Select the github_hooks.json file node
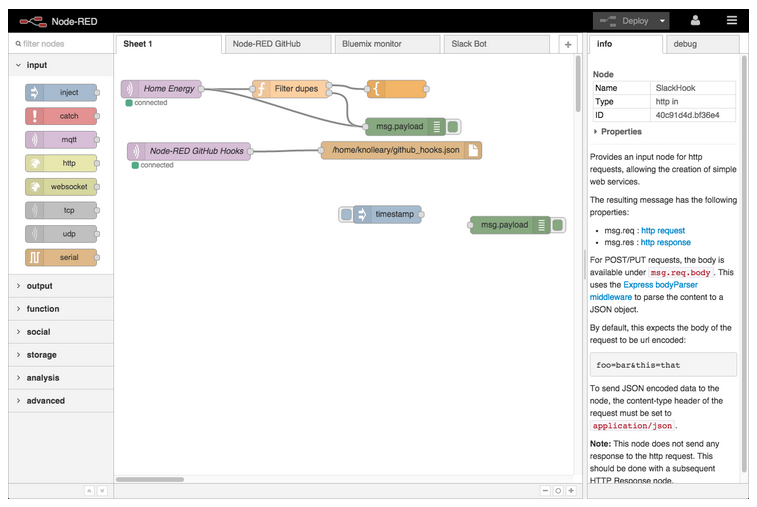Screen dimensions: 757x507 (401, 150)
